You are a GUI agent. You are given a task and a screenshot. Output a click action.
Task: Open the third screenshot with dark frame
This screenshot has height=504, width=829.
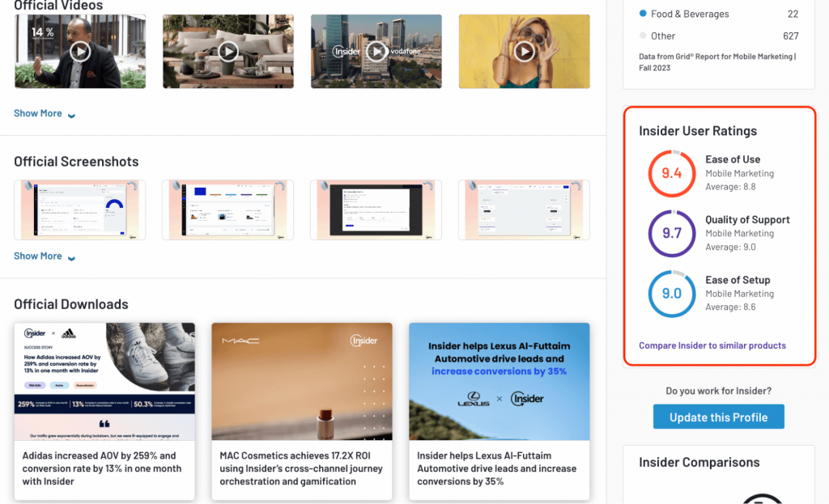pyautogui.click(x=376, y=210)
